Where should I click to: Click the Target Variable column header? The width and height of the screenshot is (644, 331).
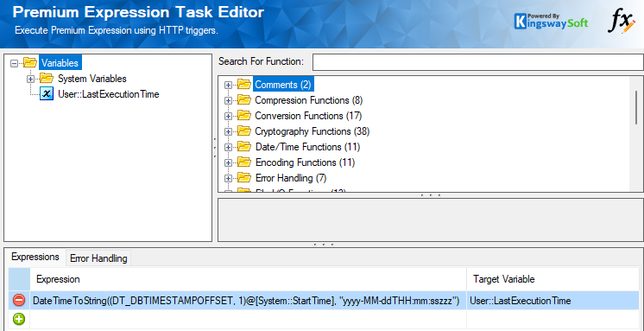[552, 280]
